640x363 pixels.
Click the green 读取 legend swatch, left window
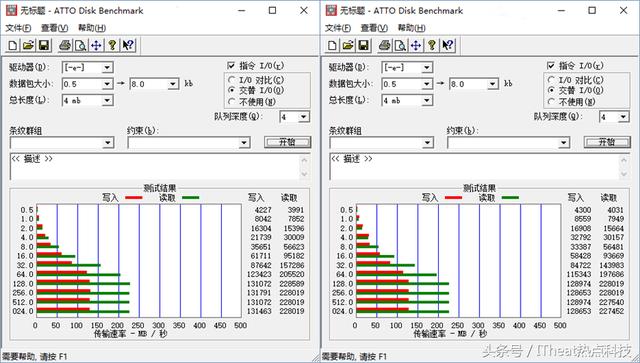191,198
